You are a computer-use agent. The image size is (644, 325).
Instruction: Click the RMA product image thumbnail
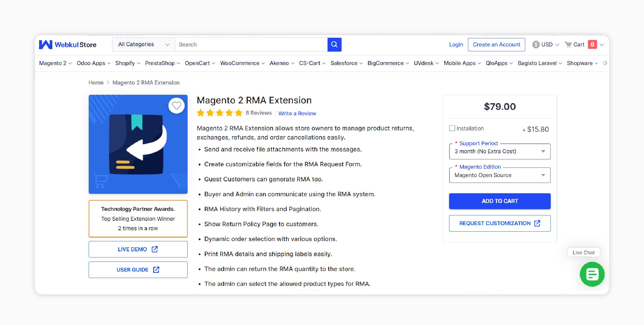pyautogui.click(x=138, y=144)
